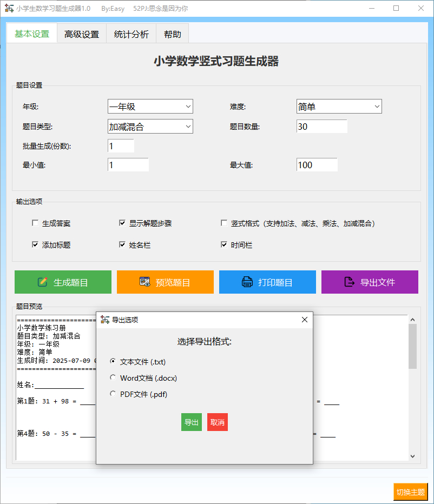
Task: Click the preview eye icon on orange button
Action: 145,282
